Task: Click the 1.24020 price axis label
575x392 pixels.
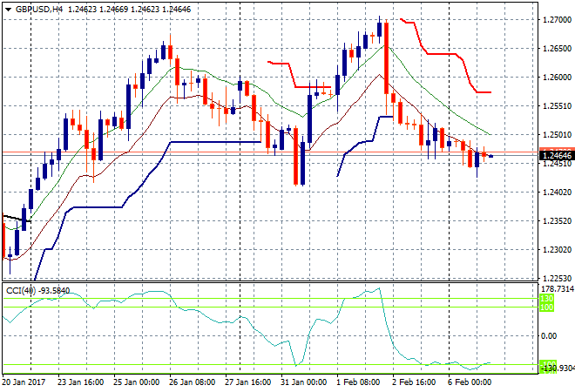Action: tap(557, 193)
